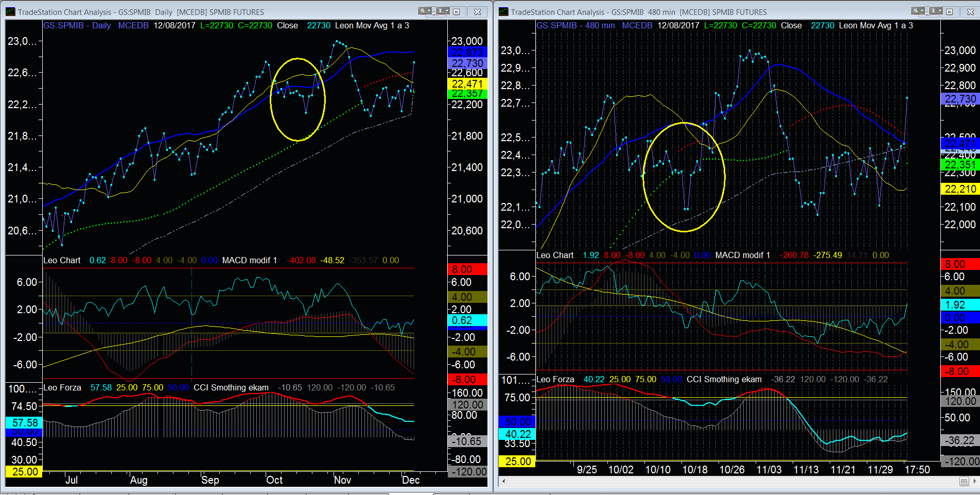Click the red 8.00 marker in Daily Leo Chart pane
The width and height of the screenshot is (980, 495).
[467, 269]
